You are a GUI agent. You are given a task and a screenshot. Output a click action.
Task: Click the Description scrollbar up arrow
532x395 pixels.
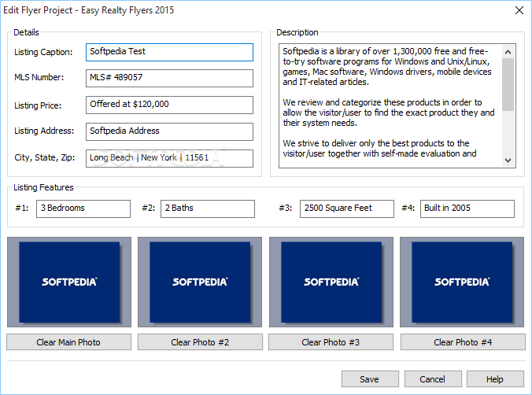tap(508, 52)
